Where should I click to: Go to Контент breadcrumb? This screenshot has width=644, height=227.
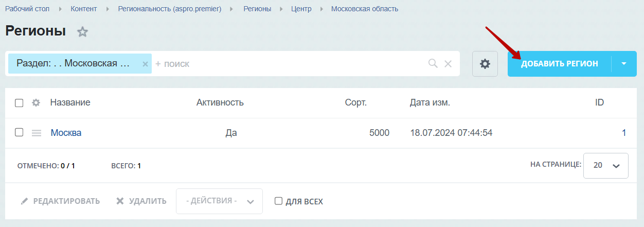(x=83, y=9)
